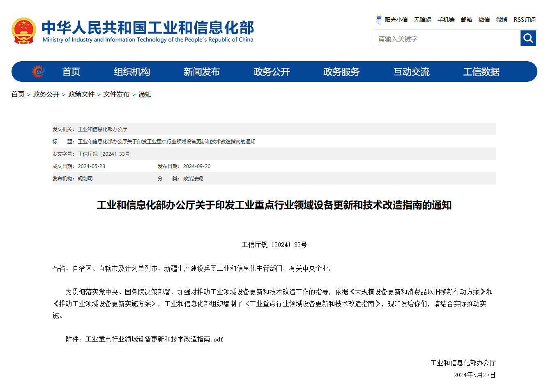
Task: Click the 发文字号 value 工信厅规〔2024〕33号 in table
Action: pyautogui.click(x=104, y=154)
